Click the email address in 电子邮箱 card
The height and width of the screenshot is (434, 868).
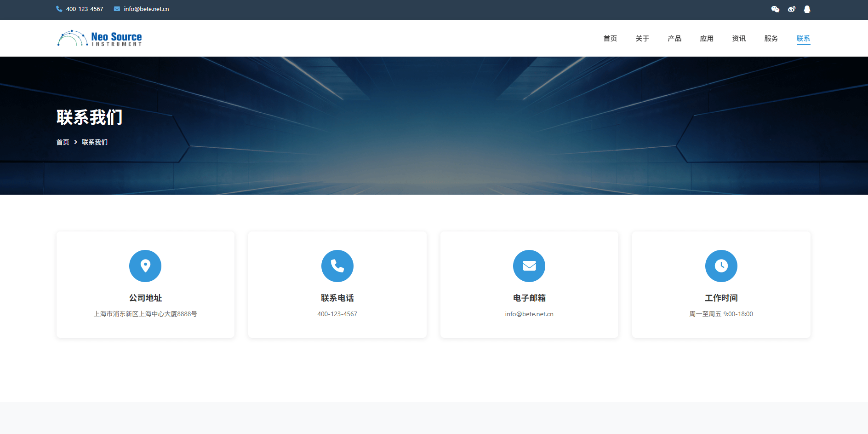coord(529,314)
